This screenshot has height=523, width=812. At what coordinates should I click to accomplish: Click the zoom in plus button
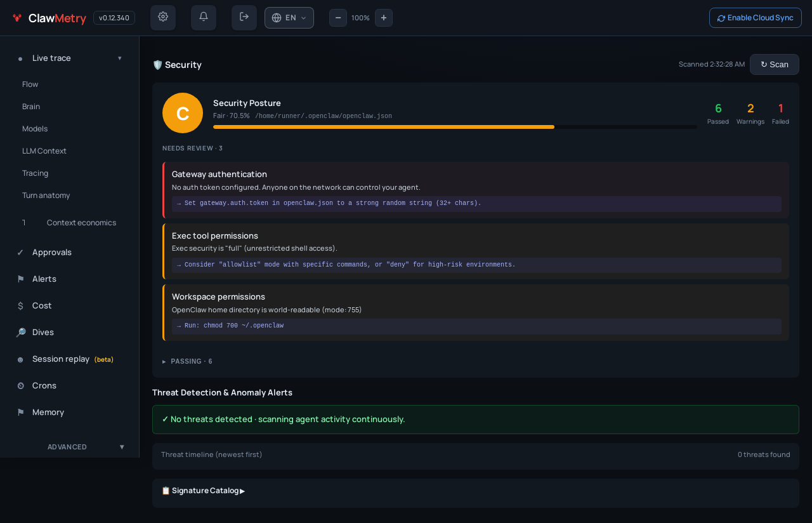pyautogui.click(x=384, y=18)
